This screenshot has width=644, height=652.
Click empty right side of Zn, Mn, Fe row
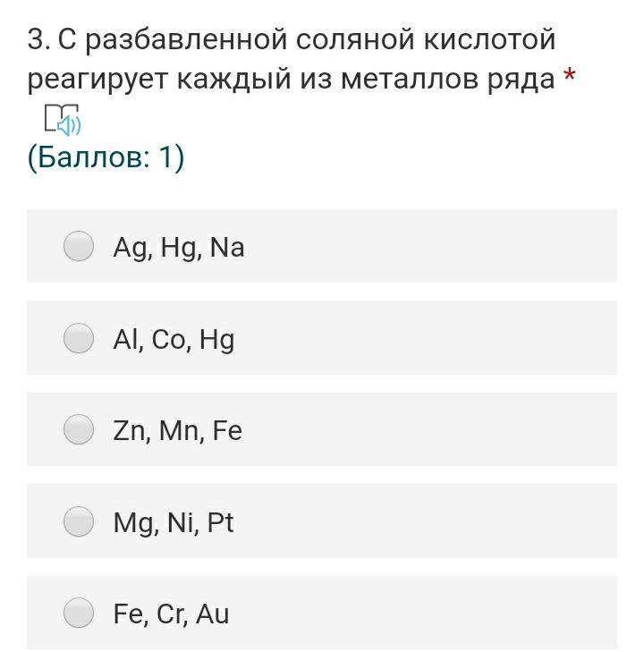point(447,430)
